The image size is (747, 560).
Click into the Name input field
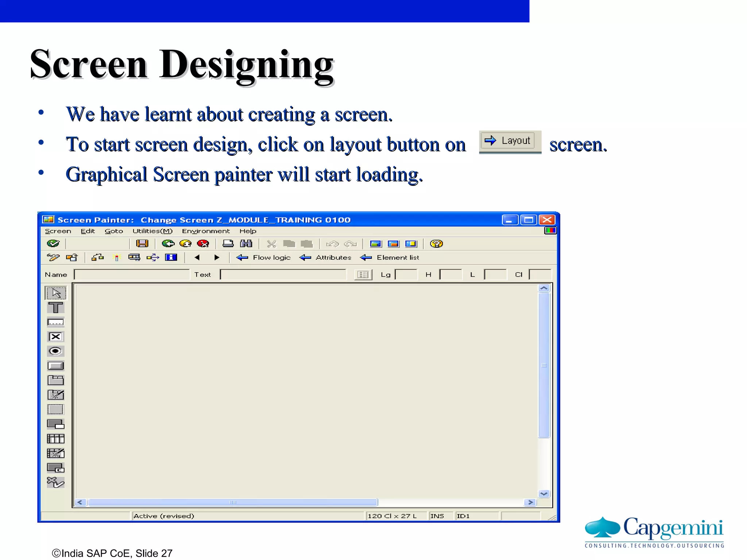pyautogui.click(x=132, y=275)
